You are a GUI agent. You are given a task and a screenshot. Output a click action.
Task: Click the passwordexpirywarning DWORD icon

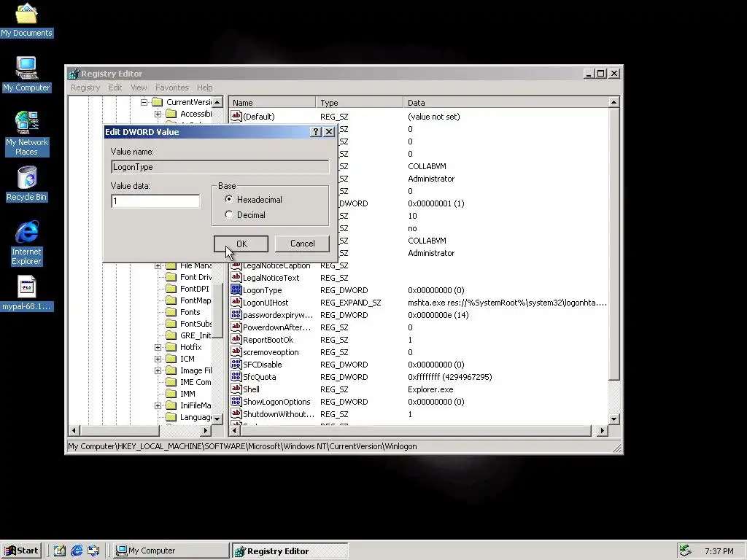coord(236,314)
